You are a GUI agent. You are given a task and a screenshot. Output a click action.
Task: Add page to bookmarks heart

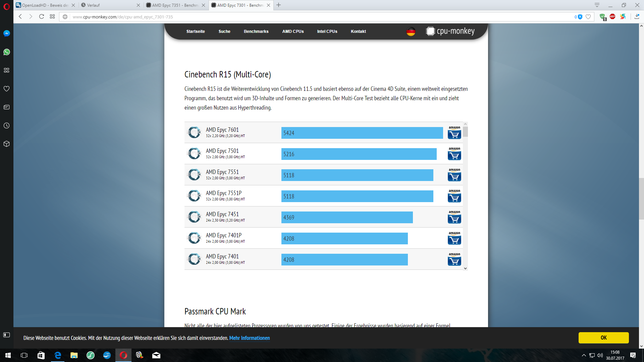click(588, 17)
